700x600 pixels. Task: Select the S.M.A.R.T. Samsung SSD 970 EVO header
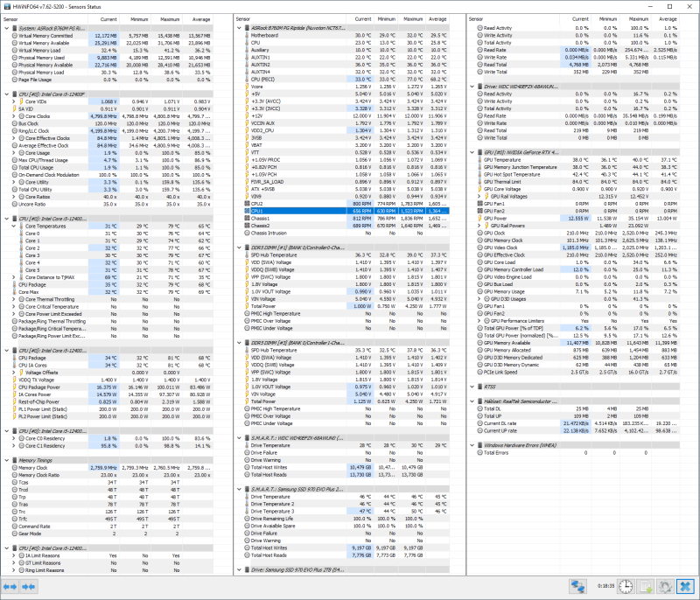pos(346,490)
